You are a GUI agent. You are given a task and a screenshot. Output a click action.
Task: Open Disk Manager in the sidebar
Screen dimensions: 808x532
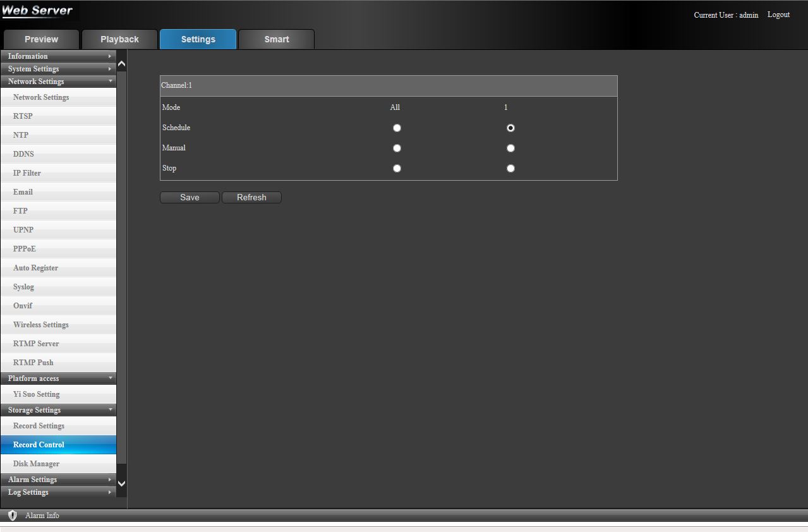[37, 464]
